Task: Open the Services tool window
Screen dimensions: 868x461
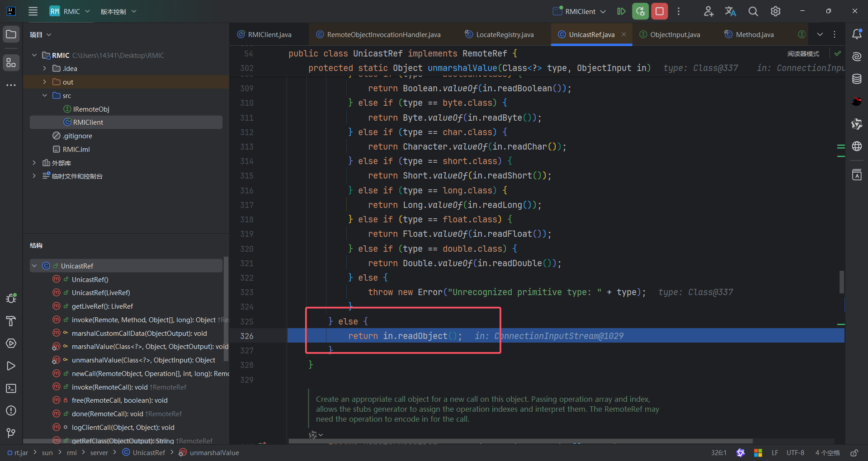Action: (11, 343)
